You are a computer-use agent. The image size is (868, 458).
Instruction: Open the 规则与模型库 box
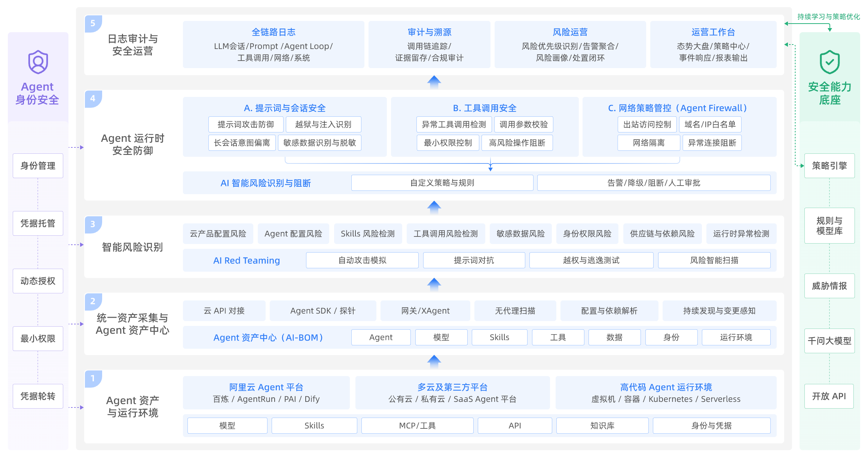tap(829, 226)
